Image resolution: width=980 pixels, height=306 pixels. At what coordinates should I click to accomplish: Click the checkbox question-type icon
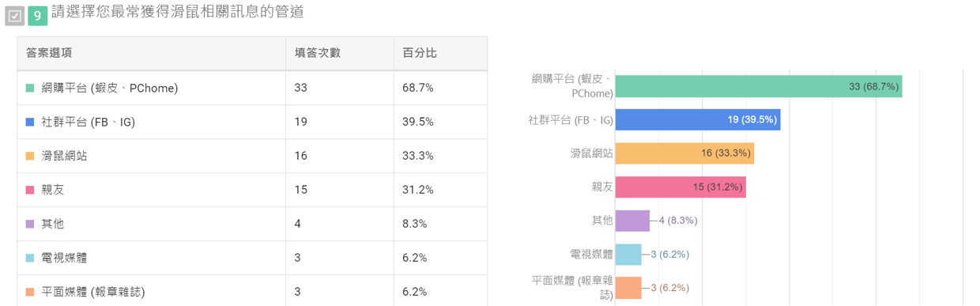pos(15,15)
